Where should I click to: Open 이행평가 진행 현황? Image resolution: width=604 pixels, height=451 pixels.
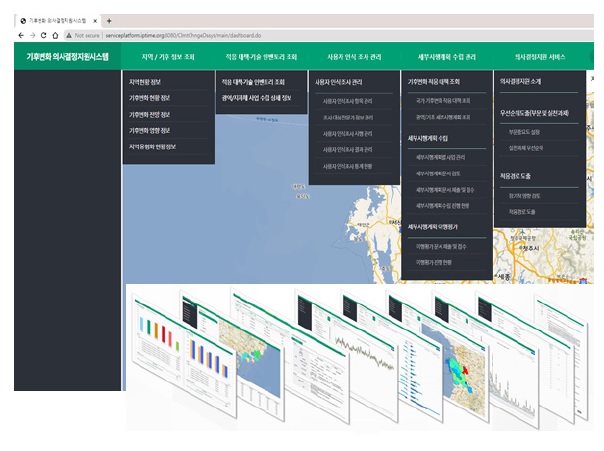click(x=433, y=263)
